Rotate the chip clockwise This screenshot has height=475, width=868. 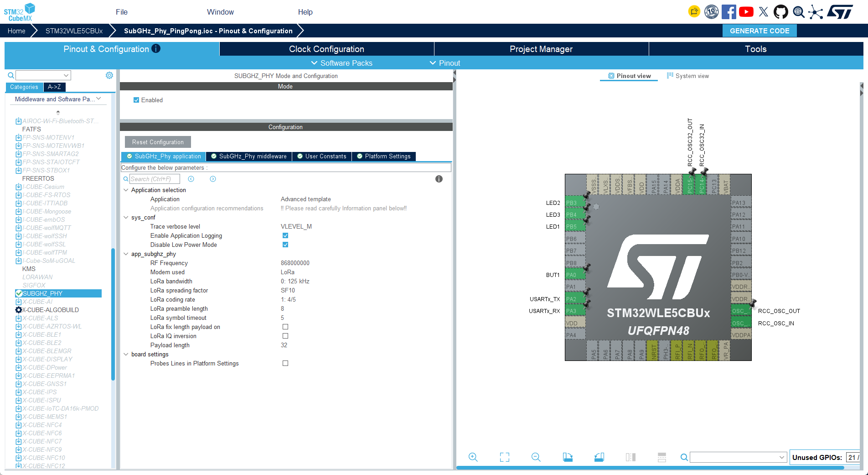point(568,457)
